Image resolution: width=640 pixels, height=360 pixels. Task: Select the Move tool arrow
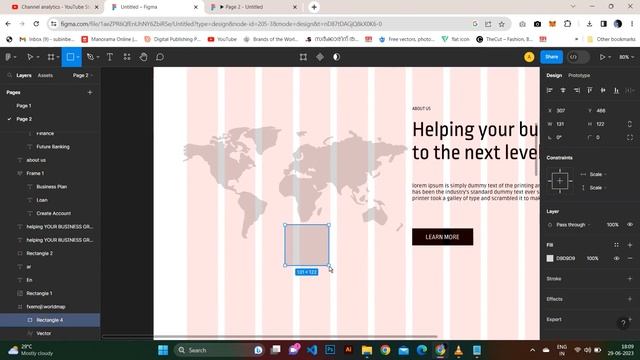click(x=30, y=57)
